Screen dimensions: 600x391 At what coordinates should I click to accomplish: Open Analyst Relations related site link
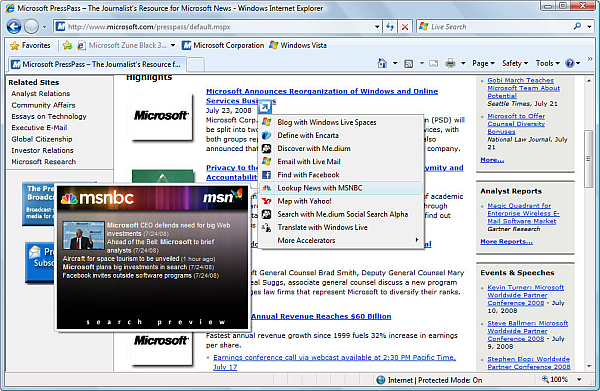tap(41, 94)
